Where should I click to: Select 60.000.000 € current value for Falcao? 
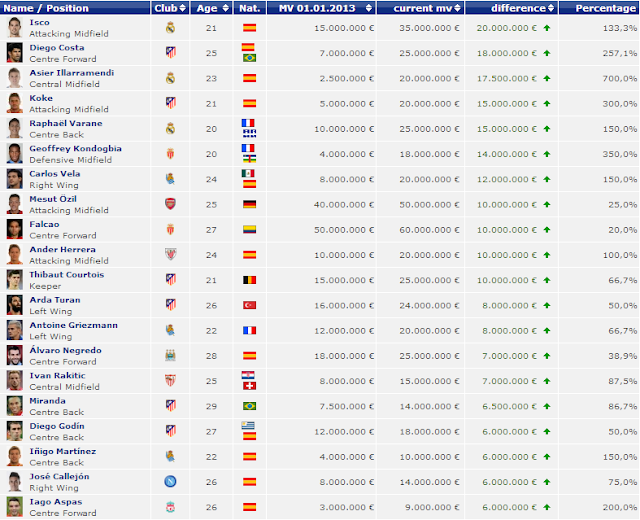point(429,230)
